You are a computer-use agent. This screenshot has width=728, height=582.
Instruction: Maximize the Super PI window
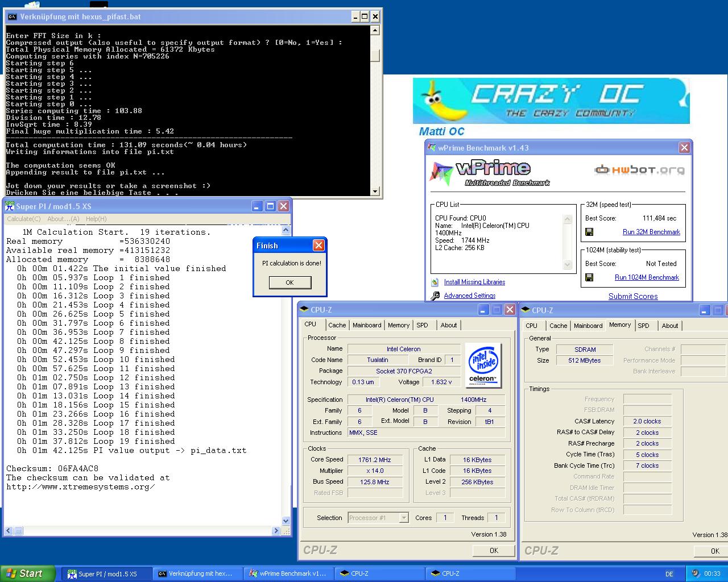[x=270, y=206]
